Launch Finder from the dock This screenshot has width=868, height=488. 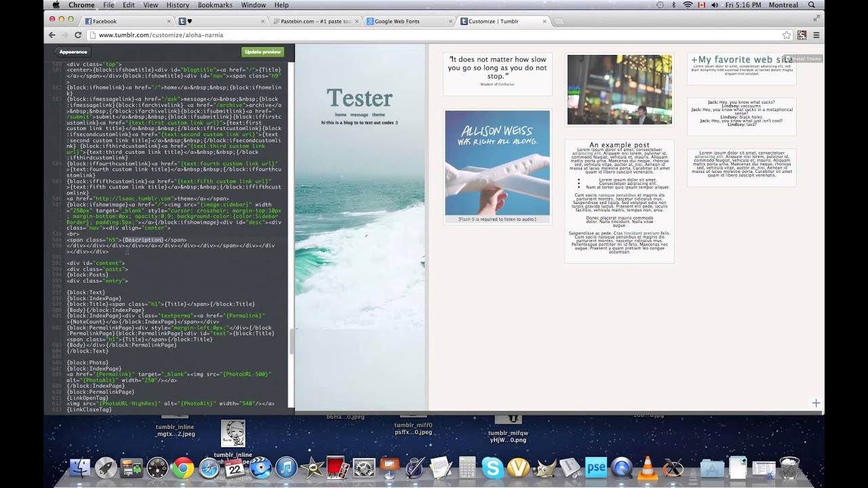80,468
